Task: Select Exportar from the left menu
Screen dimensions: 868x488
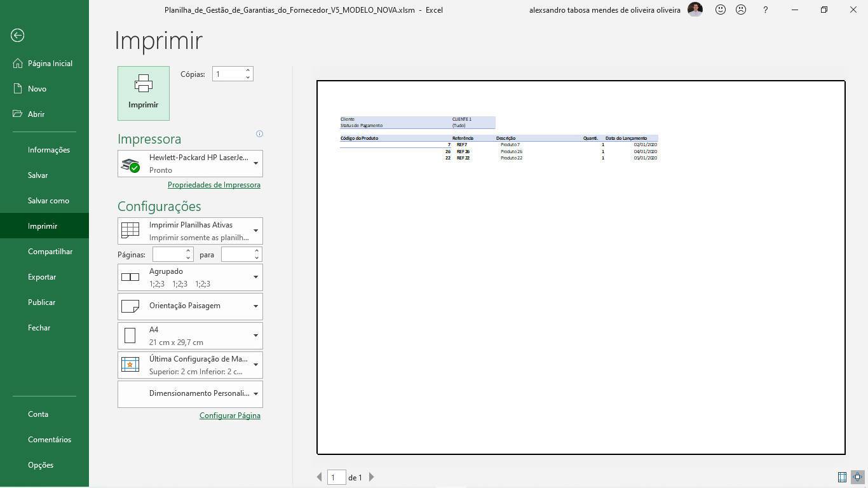Action: coord(42,277)
